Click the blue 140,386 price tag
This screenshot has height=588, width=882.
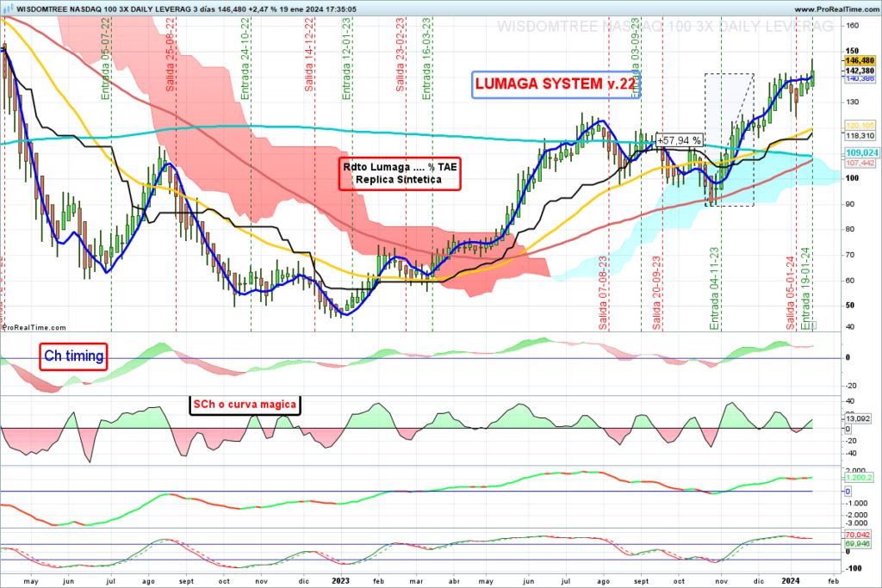tap(860, 78)
